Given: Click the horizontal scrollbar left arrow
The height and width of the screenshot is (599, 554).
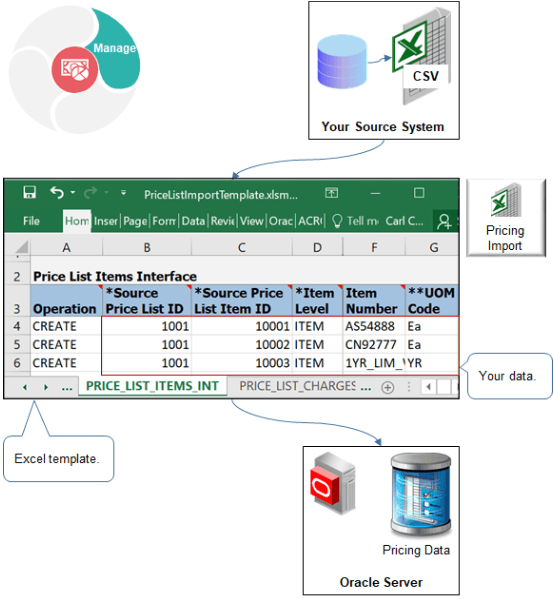Looking at the screenshot, I should (428, 387).
